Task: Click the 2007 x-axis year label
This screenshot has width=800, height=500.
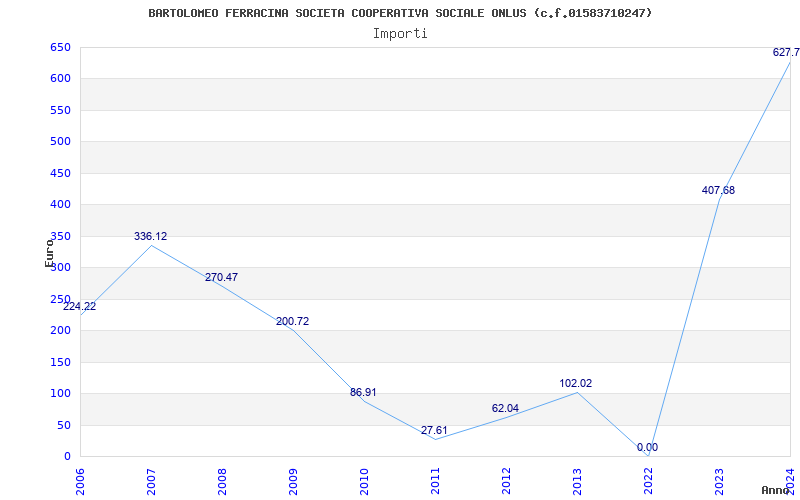Action: pyautogui.click(x=151, y=482)
